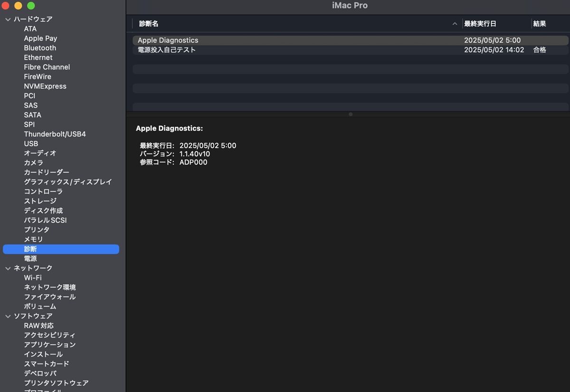Select the Apple Diagnostics row
This screenshot has height=392, width=570.
pyautogui.click(x=351, y=40)
